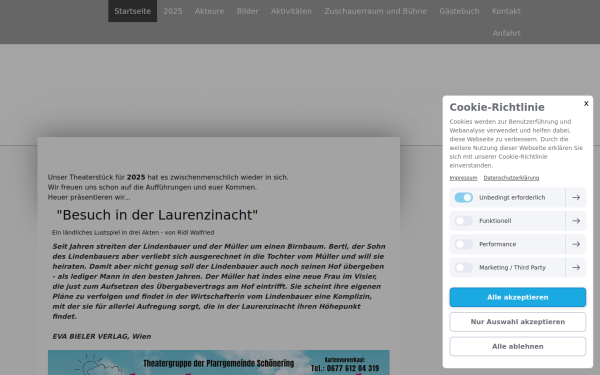Viewport: 600px width, 375px height.
Task: Select the Aktivitäten menu item
Action: [x=291, y=11]
